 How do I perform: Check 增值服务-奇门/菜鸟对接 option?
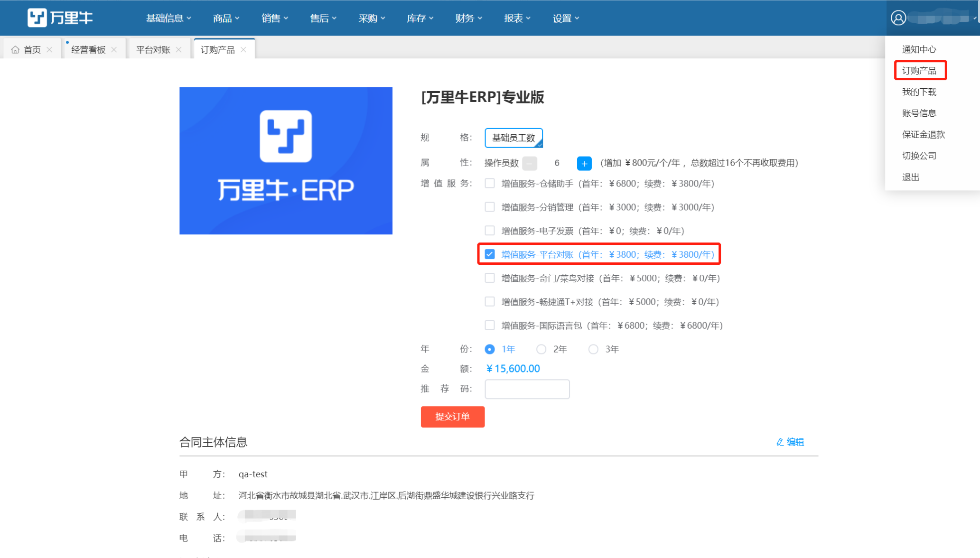pos(489,278)
